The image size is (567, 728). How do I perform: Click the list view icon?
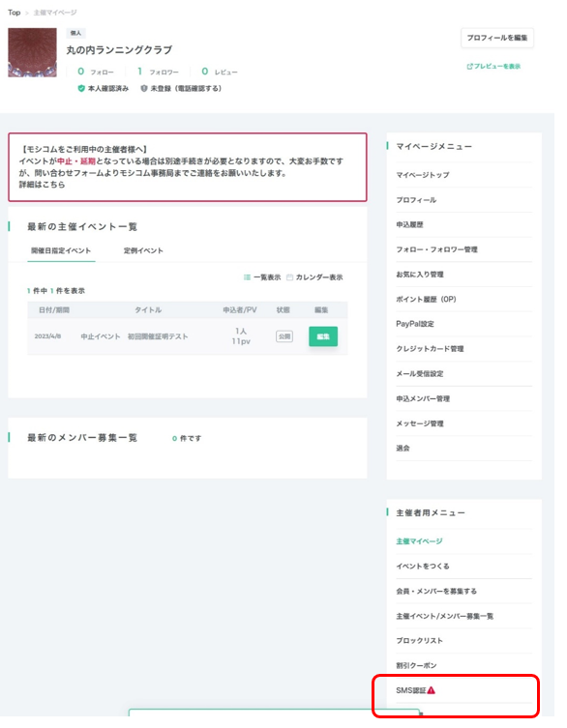coord(248,277)
